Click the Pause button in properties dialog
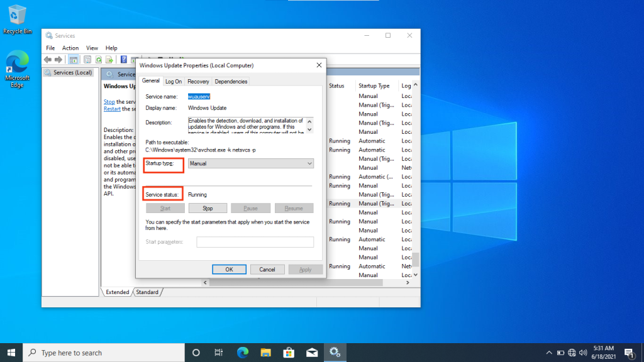 click(x=250, y=209)
